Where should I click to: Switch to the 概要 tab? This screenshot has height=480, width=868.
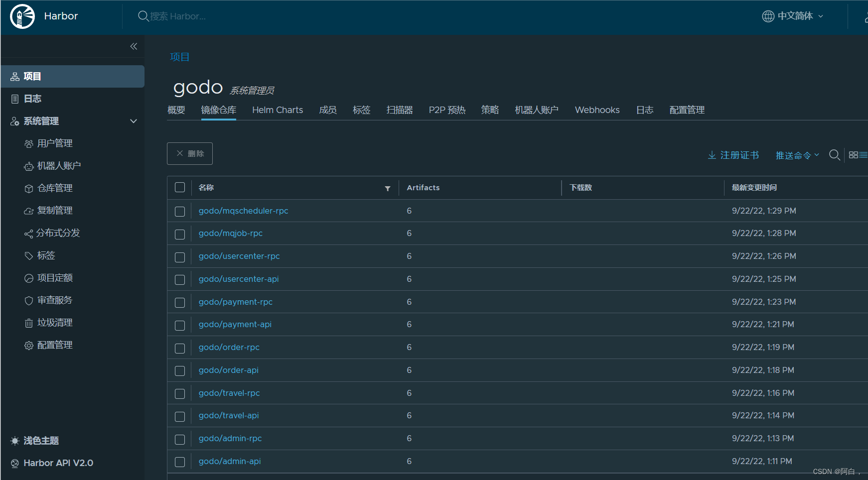(x=176, y=110)
